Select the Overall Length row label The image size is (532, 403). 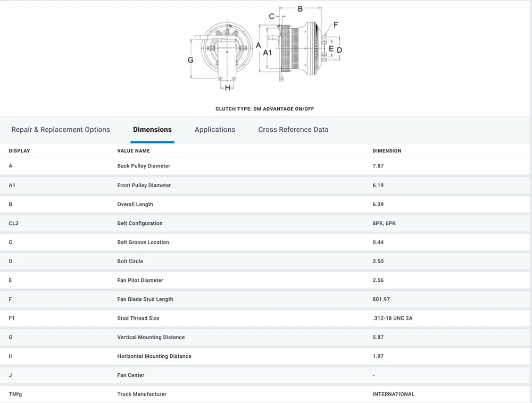coord(135,204)
